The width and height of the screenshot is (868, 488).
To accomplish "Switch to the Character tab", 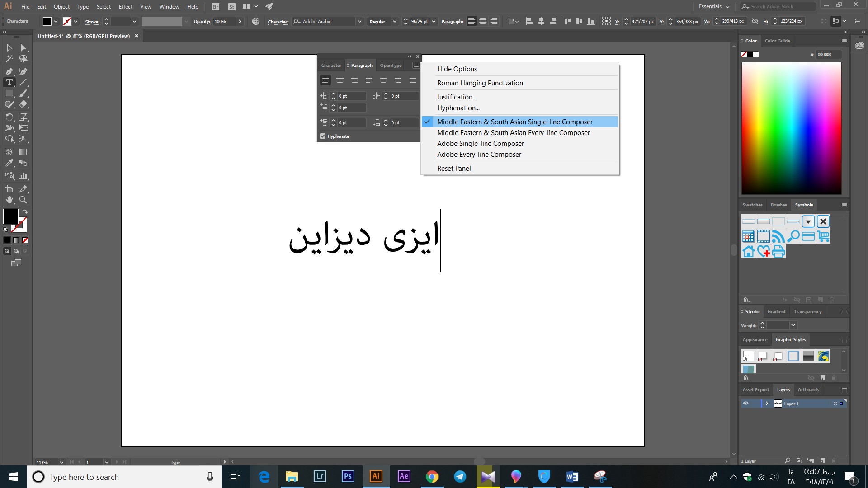I will 331,66.
